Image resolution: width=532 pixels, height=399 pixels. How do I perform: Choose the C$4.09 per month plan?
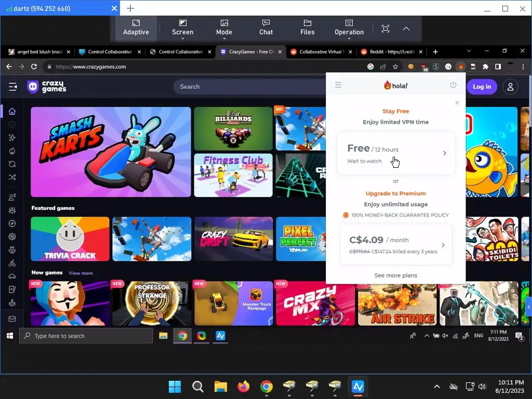tap(396, 244)
